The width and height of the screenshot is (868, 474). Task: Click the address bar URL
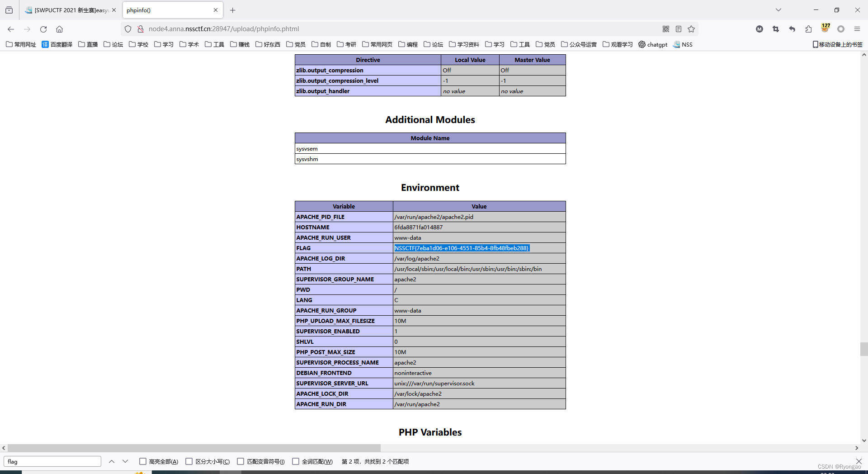point(224,29)
